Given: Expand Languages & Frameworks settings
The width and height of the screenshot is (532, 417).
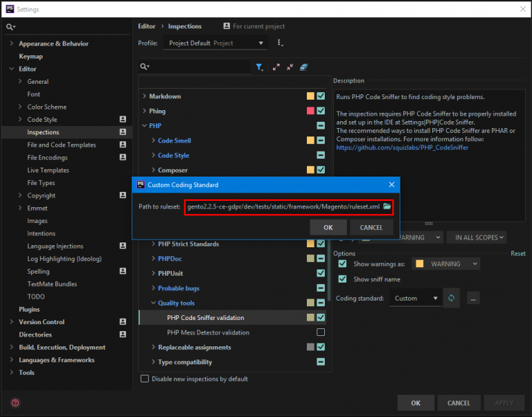Looking at the screenshot, I should click(x=12, y=360).
